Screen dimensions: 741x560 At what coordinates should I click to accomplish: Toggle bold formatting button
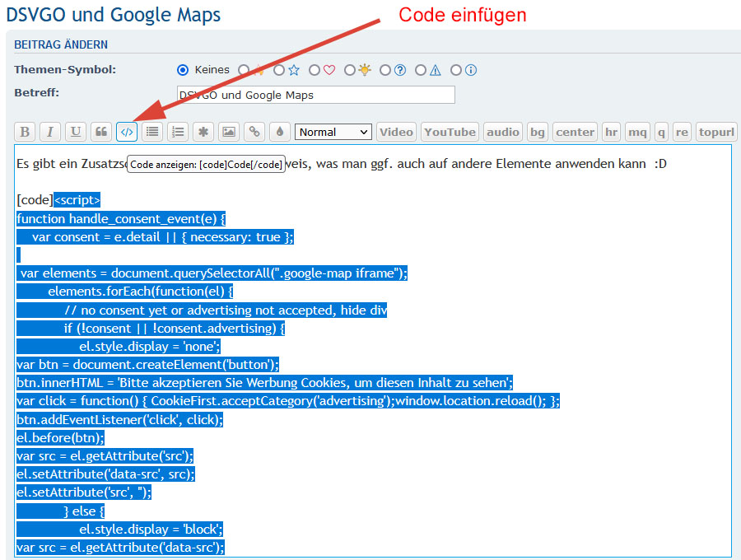[x=26, y=132]
